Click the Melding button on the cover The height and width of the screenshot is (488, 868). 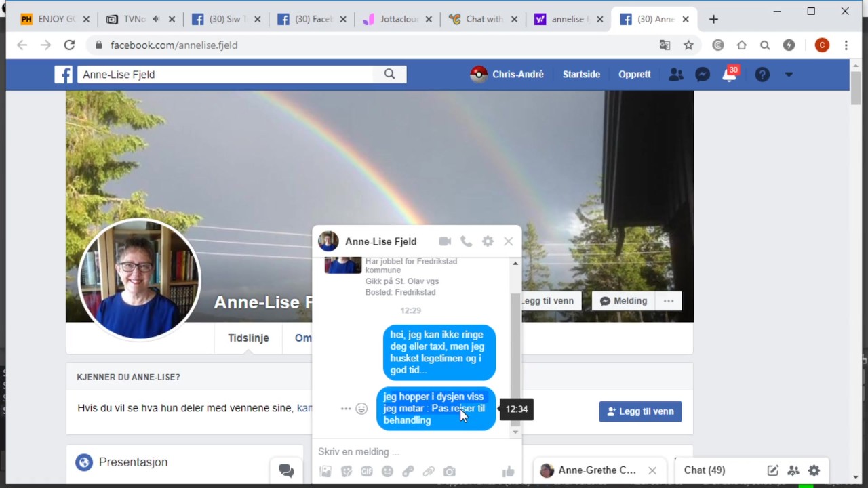click(624, 301)
